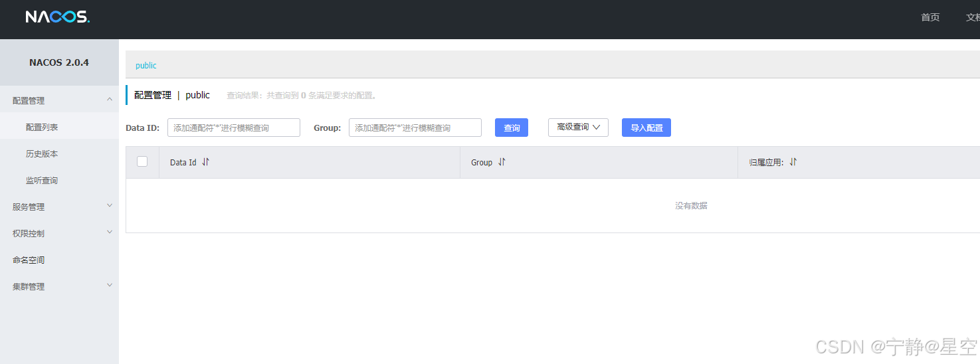Select the public namespace tab
Viewport: 980px width, 364px height.
(x=146, y=65)
